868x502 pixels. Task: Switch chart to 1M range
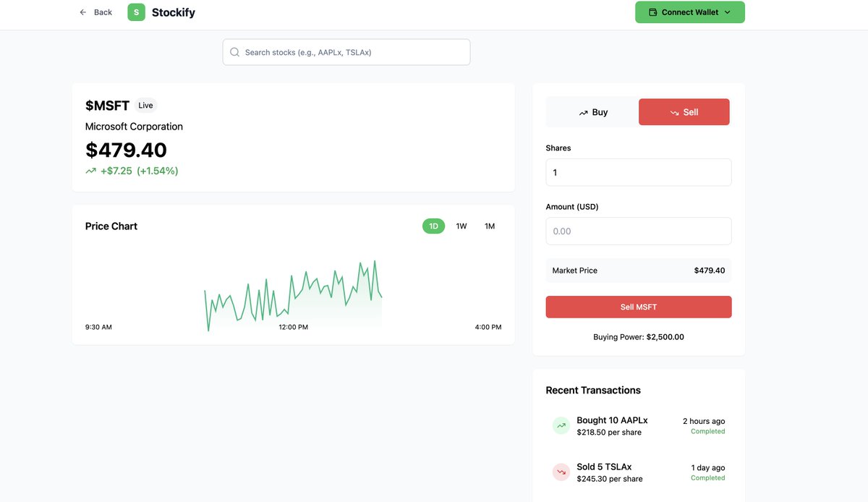[x=490, y=226]
